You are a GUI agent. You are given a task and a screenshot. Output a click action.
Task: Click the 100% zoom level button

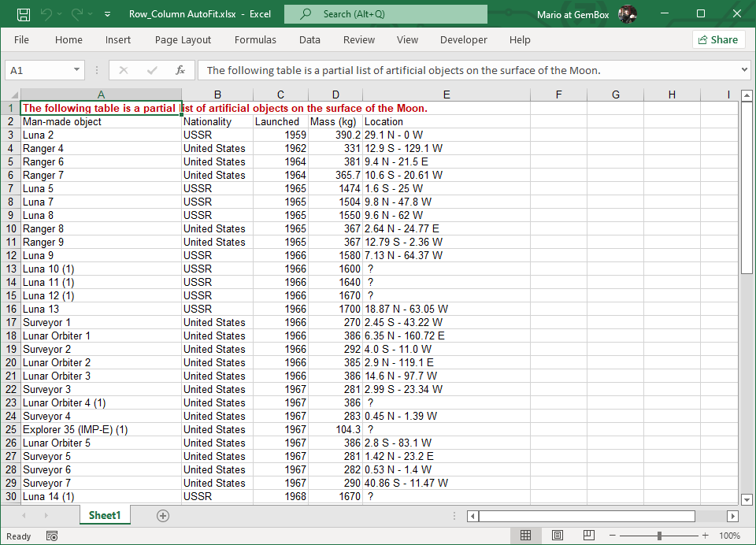pos(729,536)
